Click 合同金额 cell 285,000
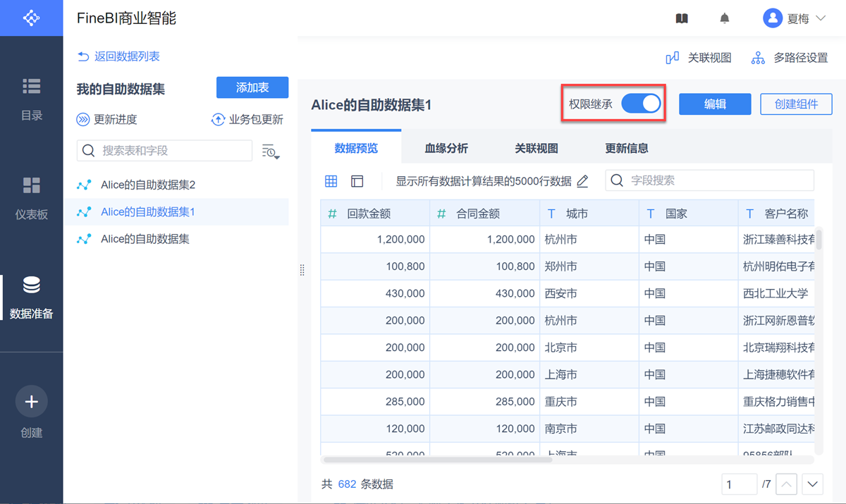Screen dimensions: 846x504 (485, 401)
